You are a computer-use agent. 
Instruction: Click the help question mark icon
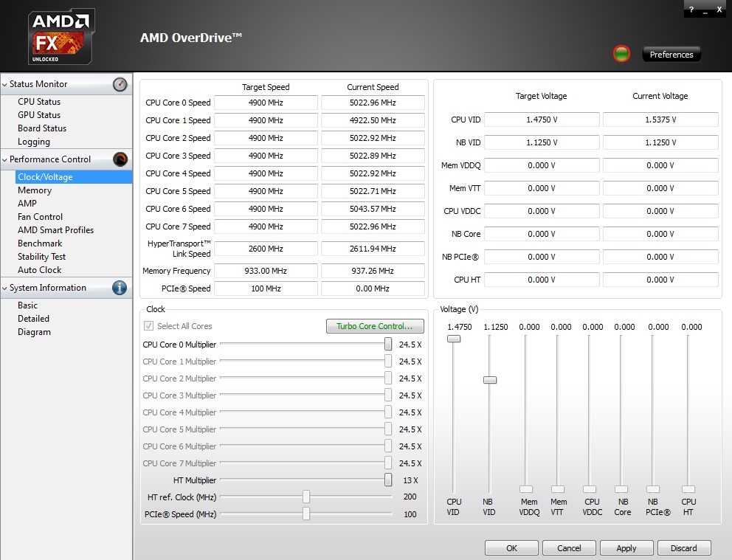(x=691, y=10)
